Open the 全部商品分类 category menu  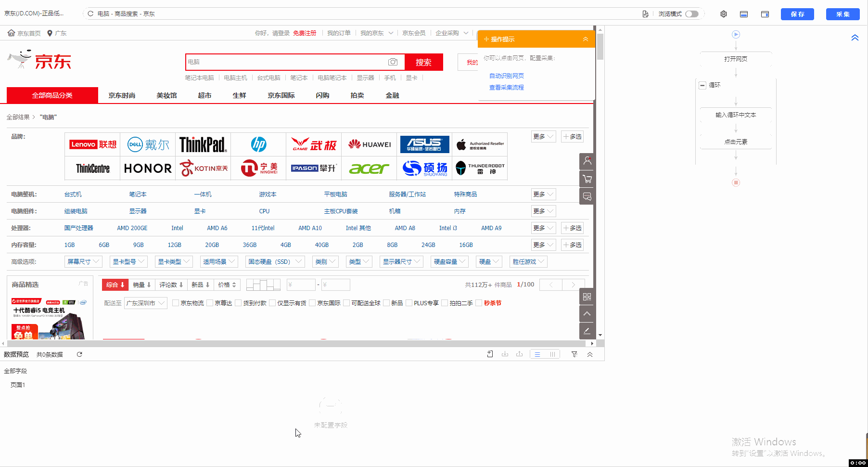coord(52,95)
